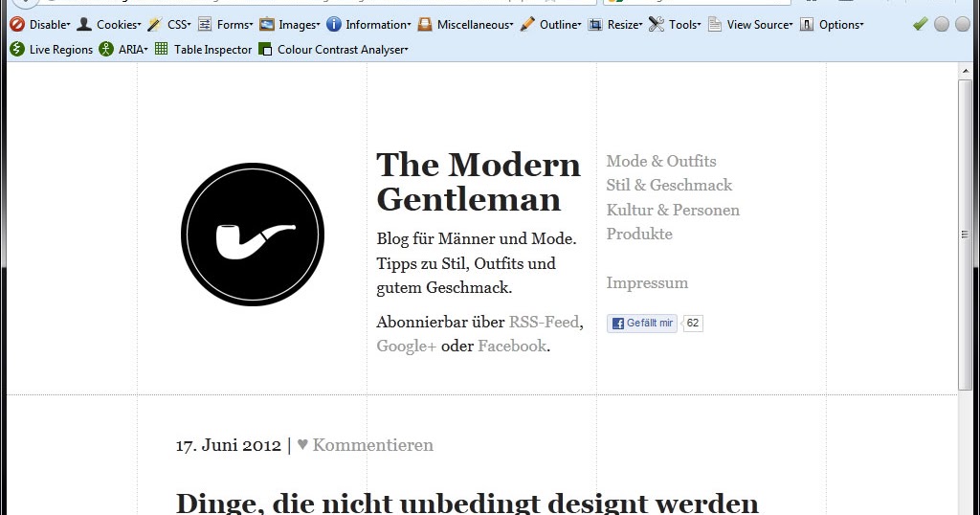Open the Cookies menu icon

pyautogui.click(x=84, y=24)
